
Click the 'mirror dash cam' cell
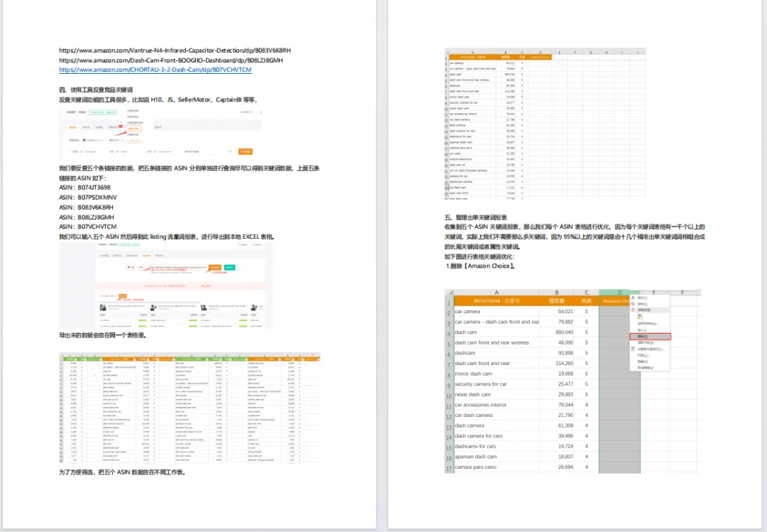click(496, 374)
